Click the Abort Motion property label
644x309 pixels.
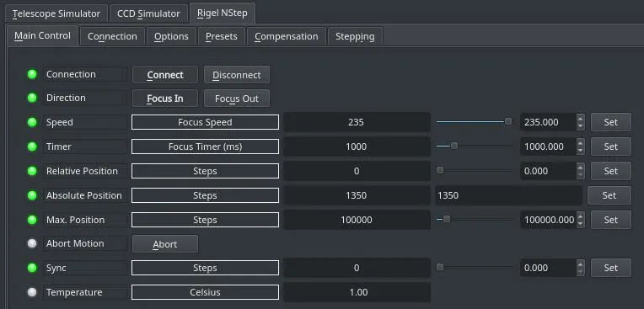pyautogui.click(x=84, y=243)
